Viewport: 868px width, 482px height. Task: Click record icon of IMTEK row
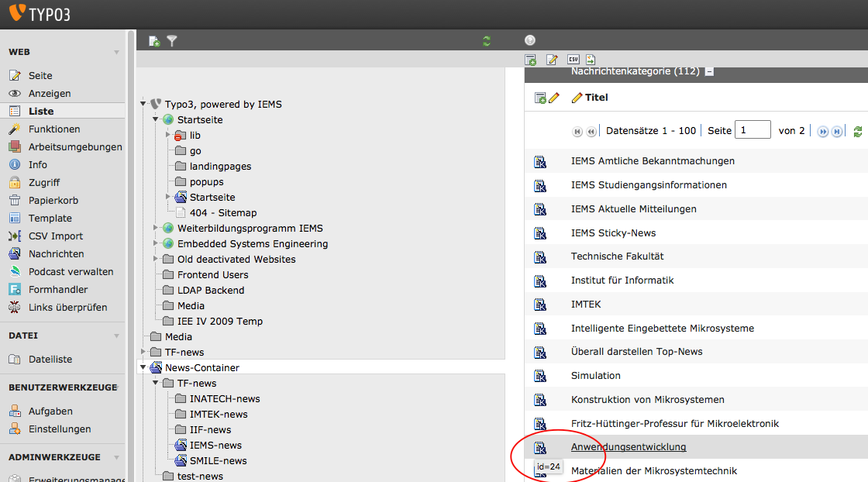point(540,305)
